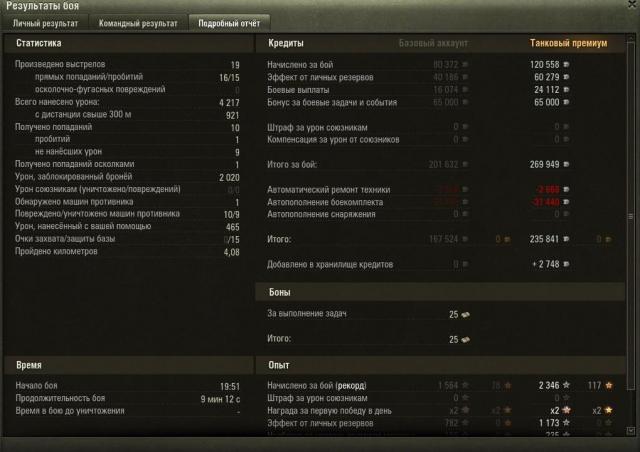This screenshot has height=452, width=640.
Task: Open the Командный результат tab
Action: point(138,23)
